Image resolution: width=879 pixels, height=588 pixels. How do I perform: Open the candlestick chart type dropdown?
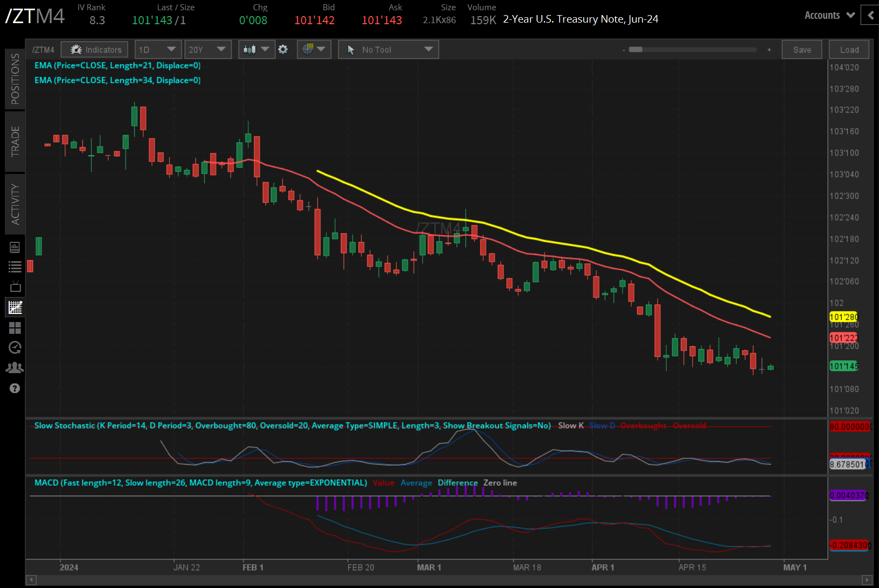(x=256, y=50)
